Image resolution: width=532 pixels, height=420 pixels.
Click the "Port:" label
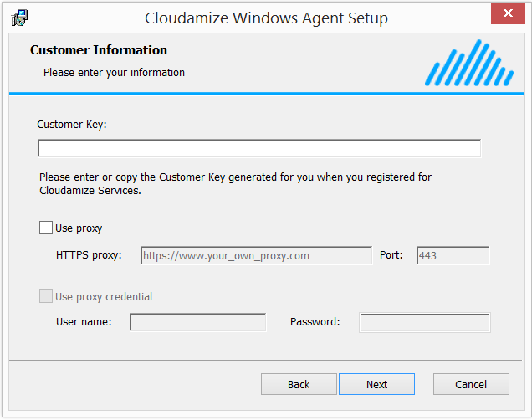point(391,255)
